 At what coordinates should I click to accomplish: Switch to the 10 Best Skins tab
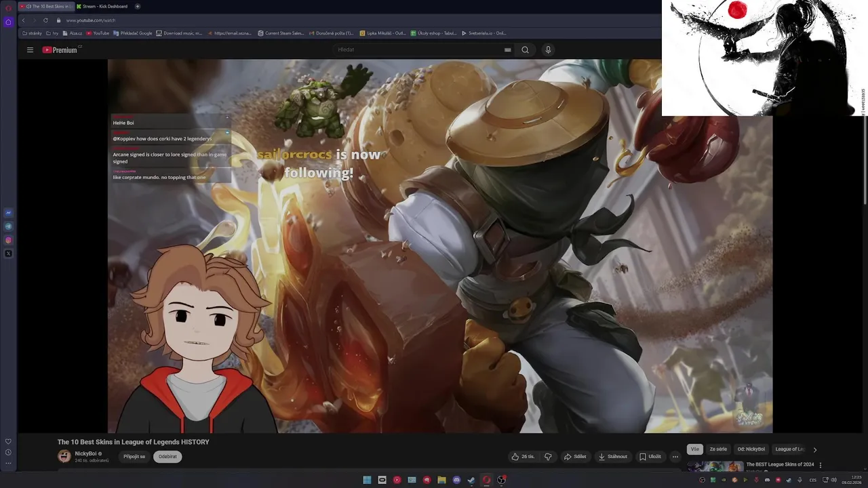point(46,6)
